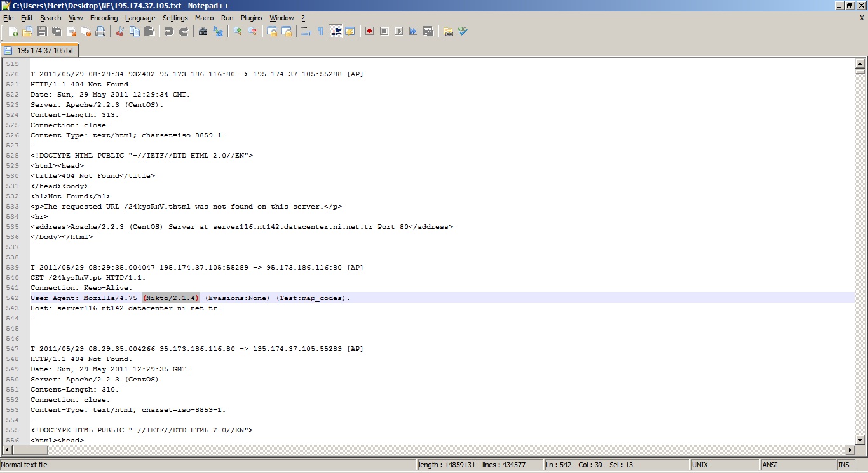The height and width of the screenshot is (473, 868).
Task: Expand the Language menu
Action: (x=140, y=18)
